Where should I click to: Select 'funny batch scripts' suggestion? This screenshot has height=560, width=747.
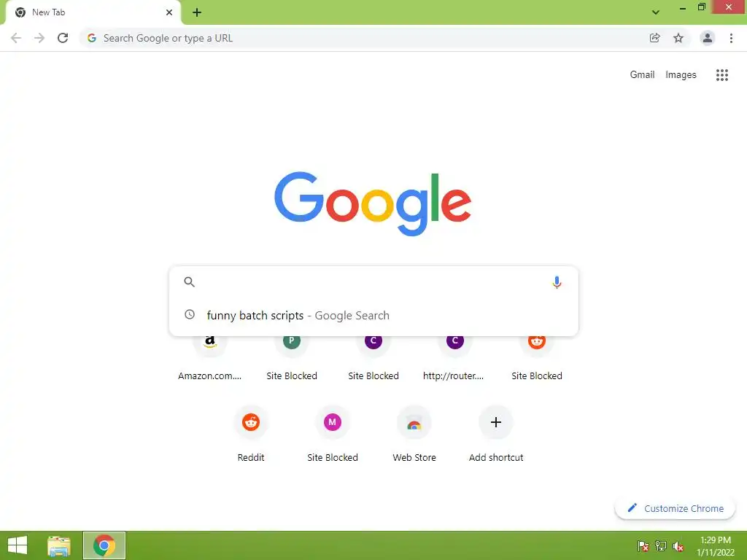click(x=373, y=315)
